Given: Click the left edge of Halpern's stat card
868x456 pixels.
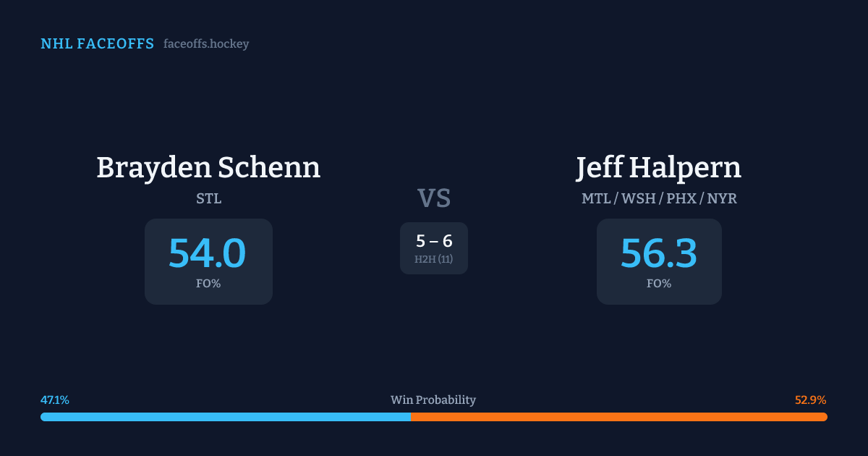Looking at the screenshot, I should (597, 261).
